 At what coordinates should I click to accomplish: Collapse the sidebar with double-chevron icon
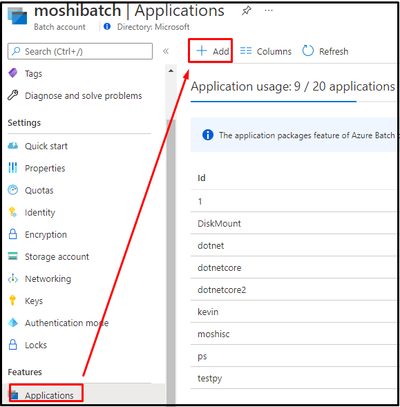click(166, 51)
